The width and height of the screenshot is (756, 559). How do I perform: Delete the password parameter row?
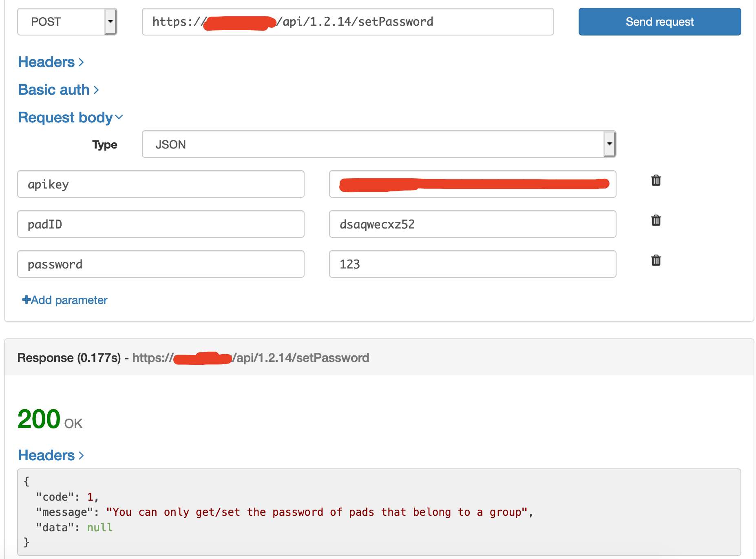click(x=656, y=260)
